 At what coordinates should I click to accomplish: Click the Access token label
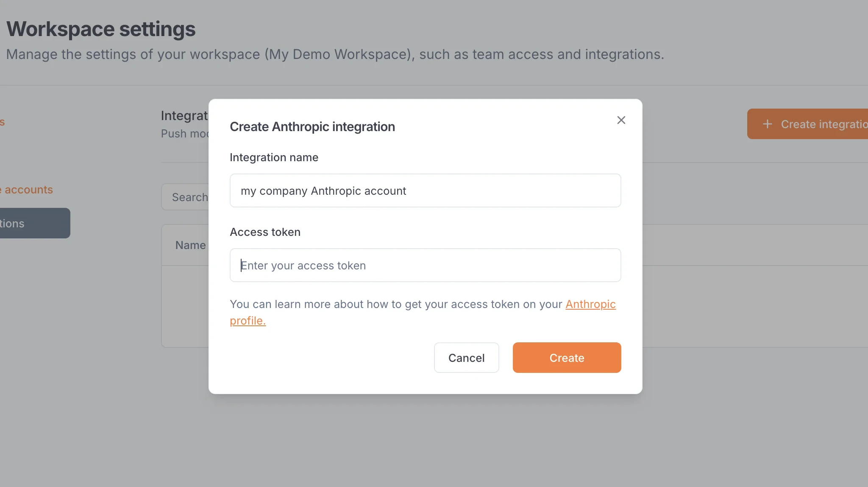pos(265,232)
